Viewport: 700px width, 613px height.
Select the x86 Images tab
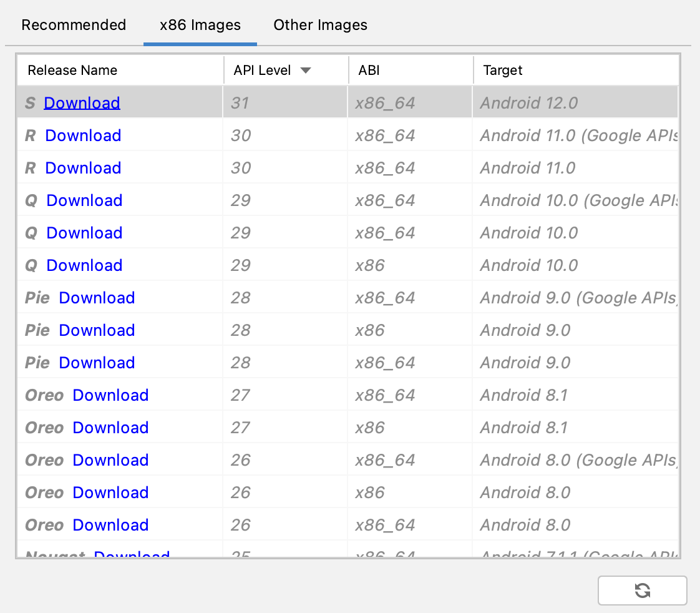coord(200,25)
